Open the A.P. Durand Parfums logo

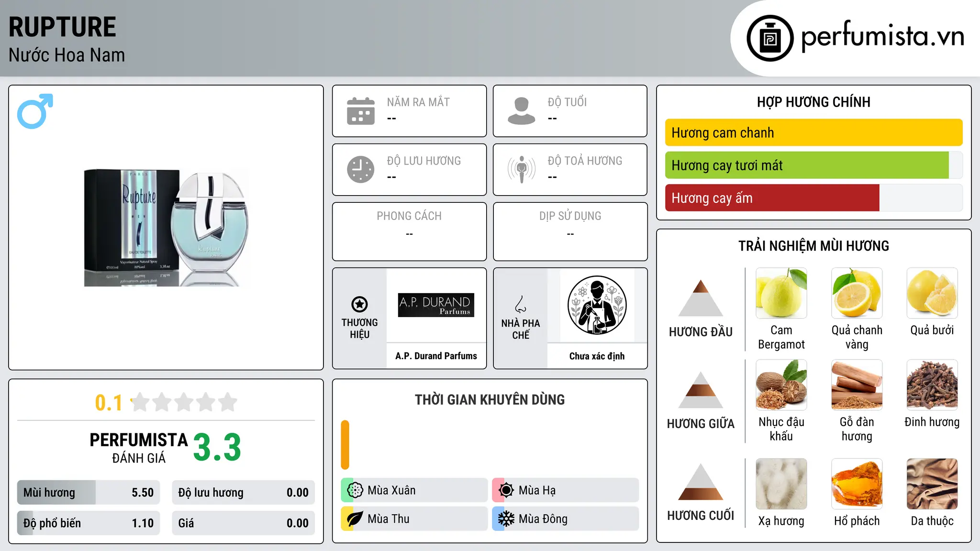(x=436, y=305)
